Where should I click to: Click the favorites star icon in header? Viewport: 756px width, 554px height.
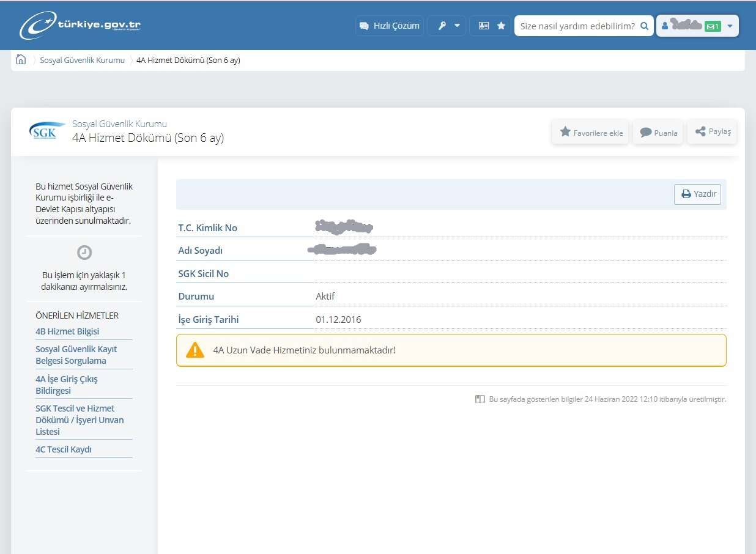click(501, 26)
